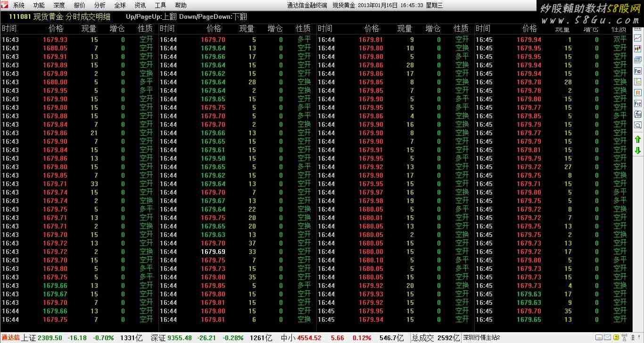Select the volume 19 cell
Image resolution: width=644 pixels, height=343 pixels.
tap(410, 201)
